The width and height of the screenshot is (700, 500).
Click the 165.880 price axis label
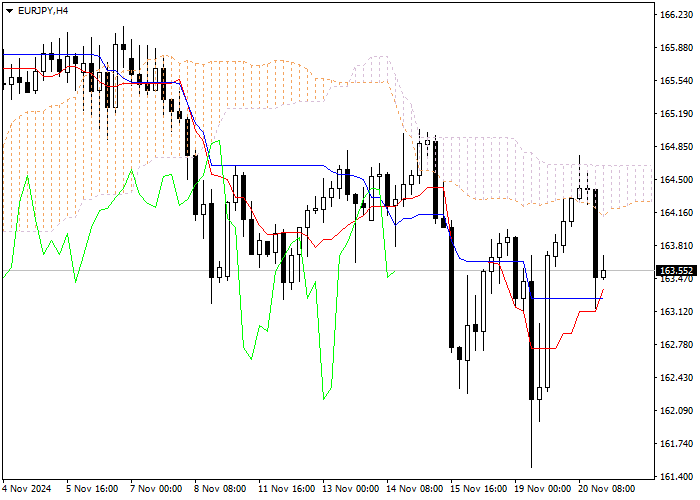click(676, 48)
